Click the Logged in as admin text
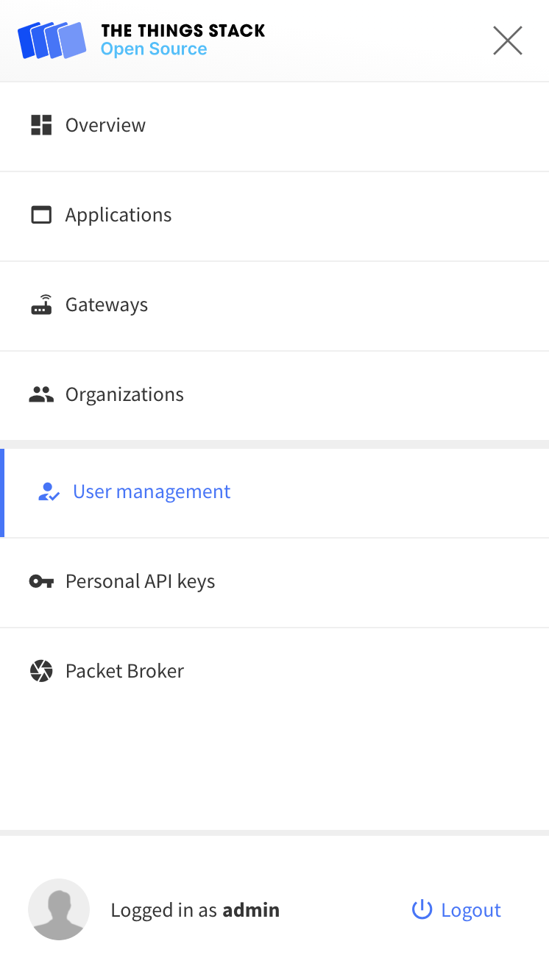Screen dimensions: 549x980 [x=195, y=909]
